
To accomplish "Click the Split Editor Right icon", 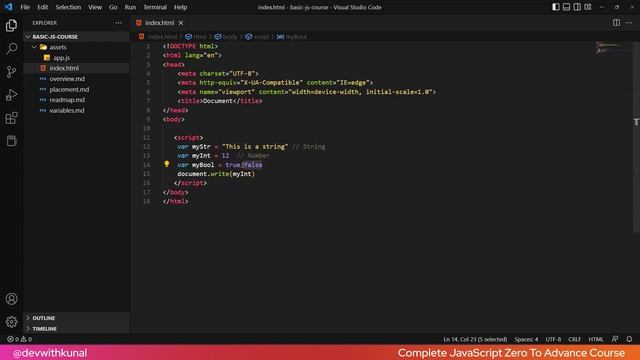I will [x=616, y=23].
